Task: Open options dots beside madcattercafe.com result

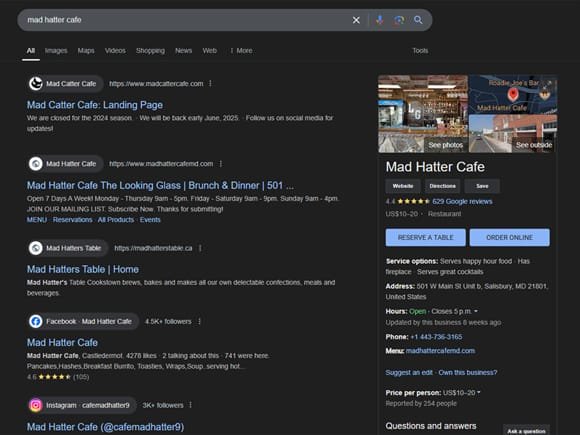Action: [x=210, y=84]
